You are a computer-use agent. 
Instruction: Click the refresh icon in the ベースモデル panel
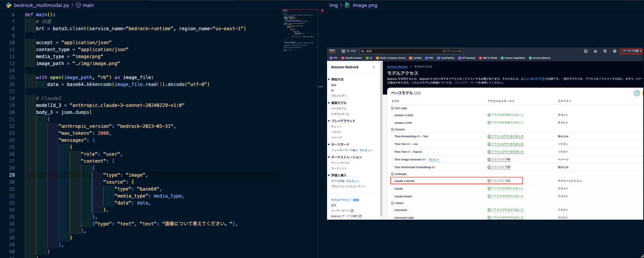(637, 93)
